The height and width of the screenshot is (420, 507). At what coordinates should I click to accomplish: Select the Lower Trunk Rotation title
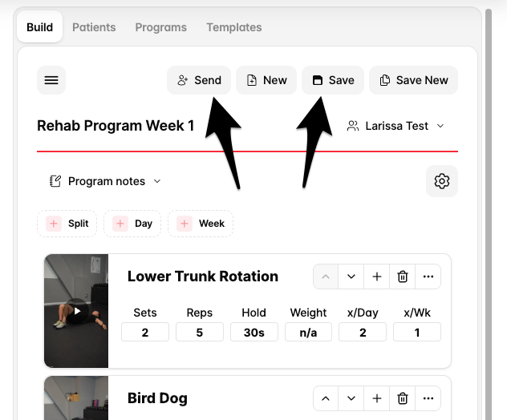(x=203, y=277)
